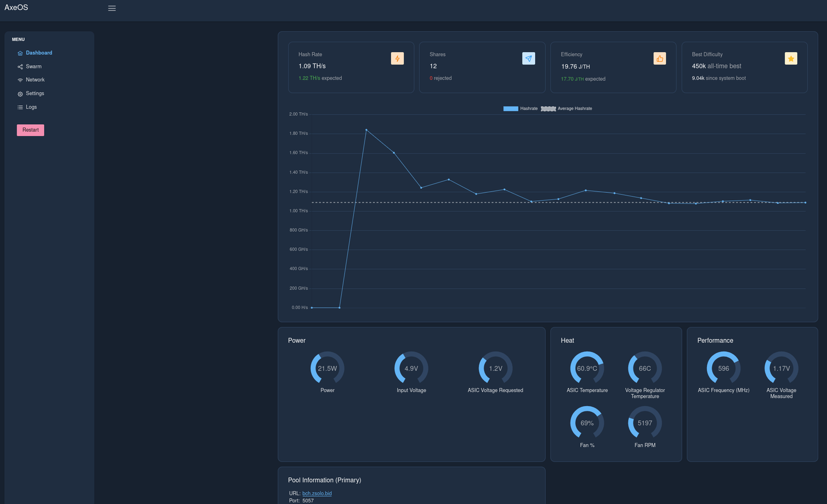Click the ASIC Temperature gauge
827x504 pixels.
tap(587, 368)
